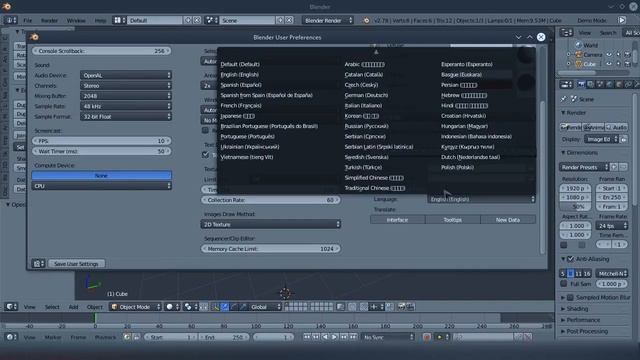The image size is (640, 360).
Task: Click the translate manipulator arrow icon
Action: coord(225,307)
